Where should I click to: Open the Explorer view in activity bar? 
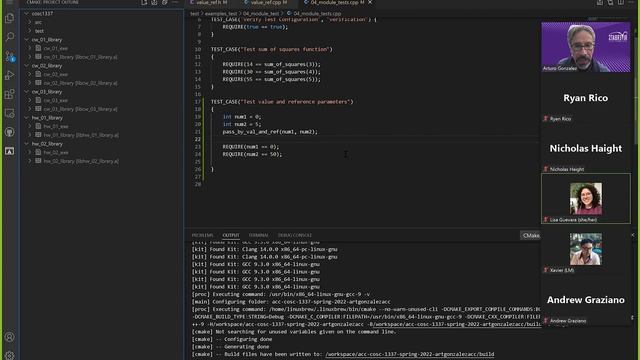tap(9, 18)
